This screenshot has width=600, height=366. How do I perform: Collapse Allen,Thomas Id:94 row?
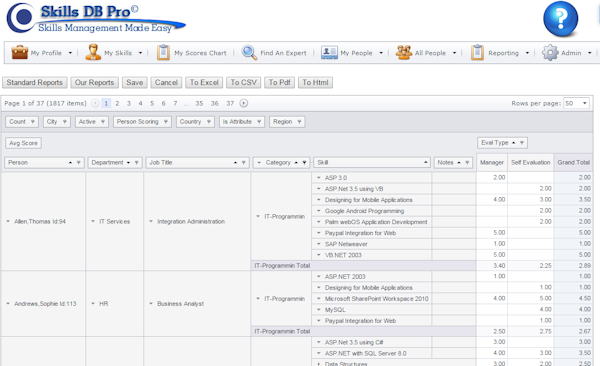8,221
